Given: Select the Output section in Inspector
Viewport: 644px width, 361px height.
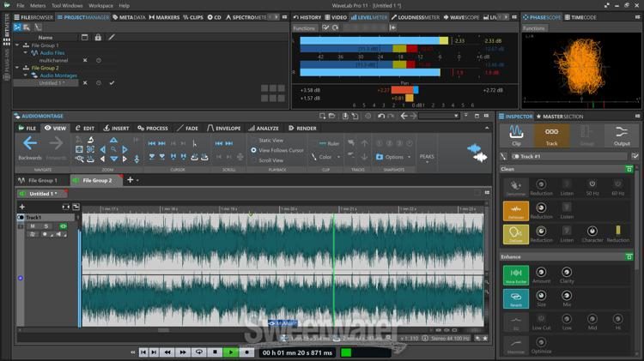Looking at the screenshot, I should [x=621, y=134].
